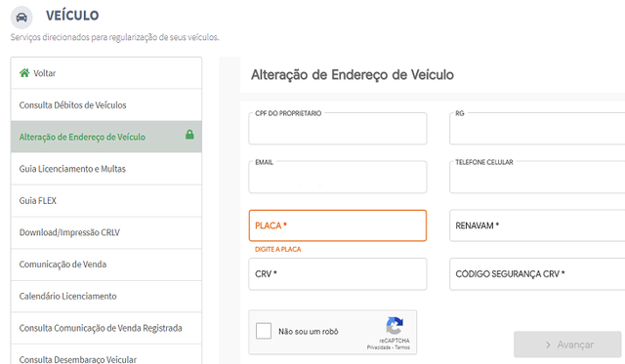Open Consulta Comunicação de Venda Registrada
Viewport: 625px width, 364px height.
(106, 328)
